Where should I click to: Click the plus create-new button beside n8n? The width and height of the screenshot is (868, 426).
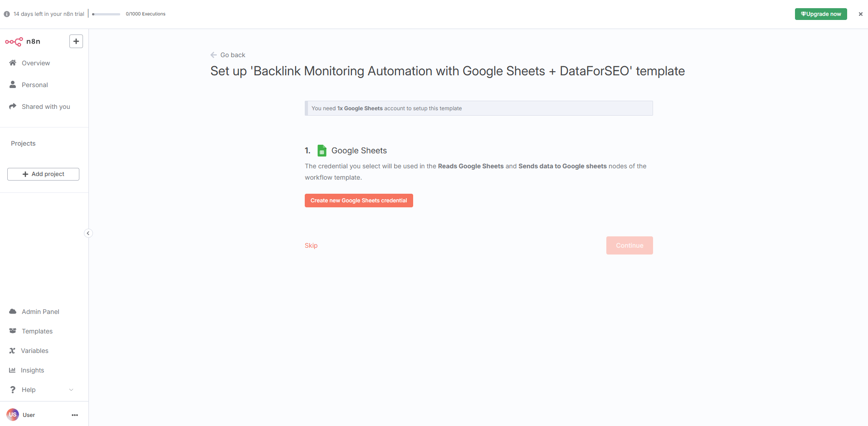[x=76, y=41]
